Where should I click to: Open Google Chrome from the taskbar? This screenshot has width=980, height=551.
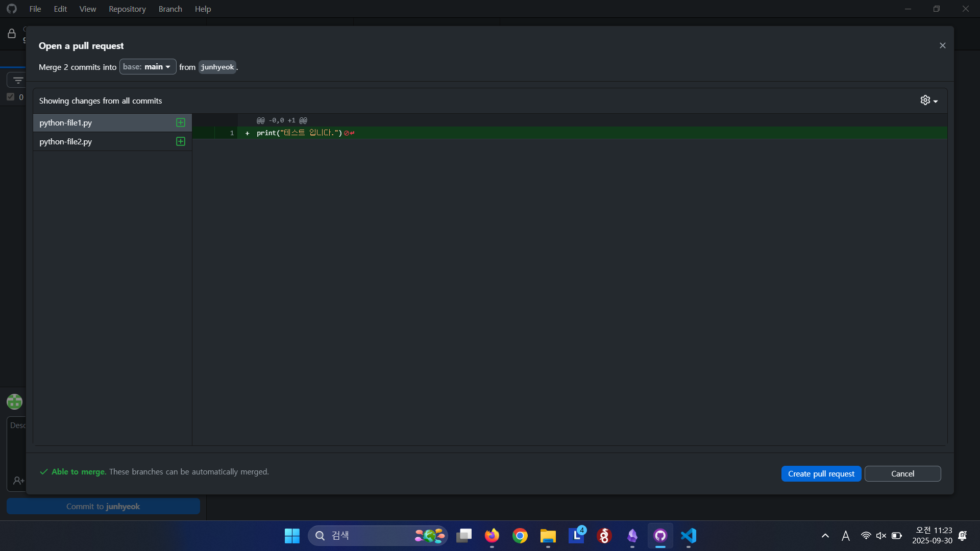click(x=520, y=536)
